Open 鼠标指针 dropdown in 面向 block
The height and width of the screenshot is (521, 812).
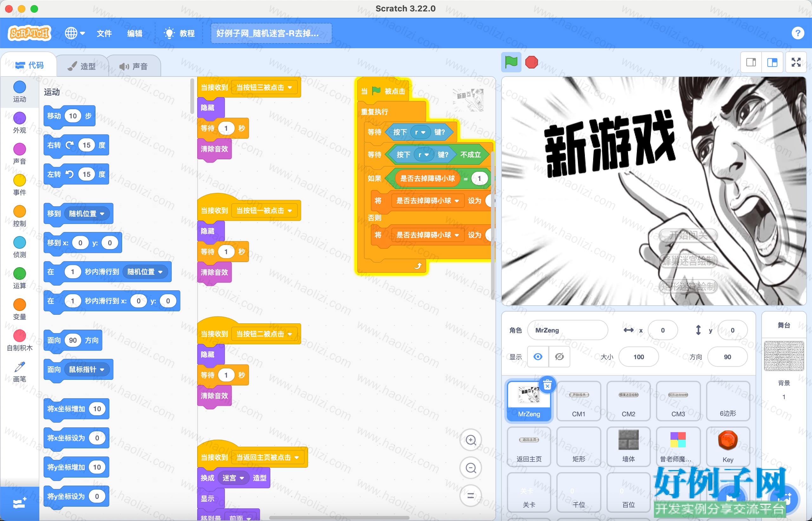coord(87,369)
